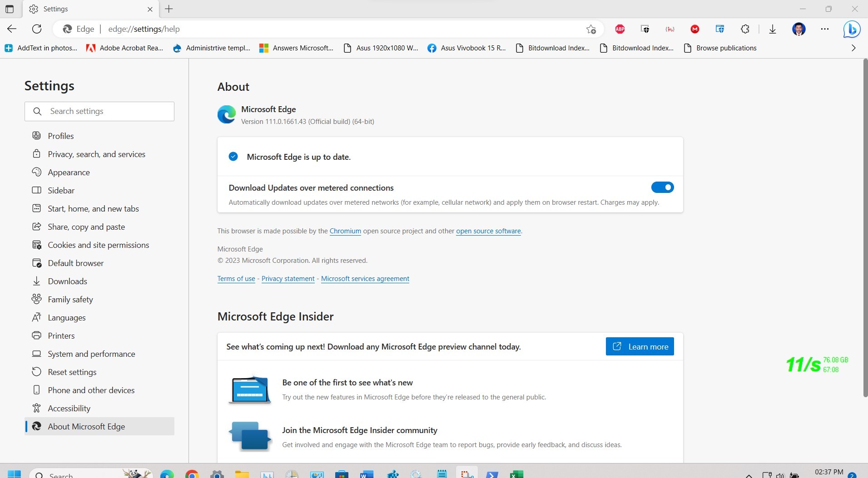Open Share, copy and paste settings
Image resolution: width=868 pixels, height=478 pixels.
pyautogui.click(x=99, y=227)
